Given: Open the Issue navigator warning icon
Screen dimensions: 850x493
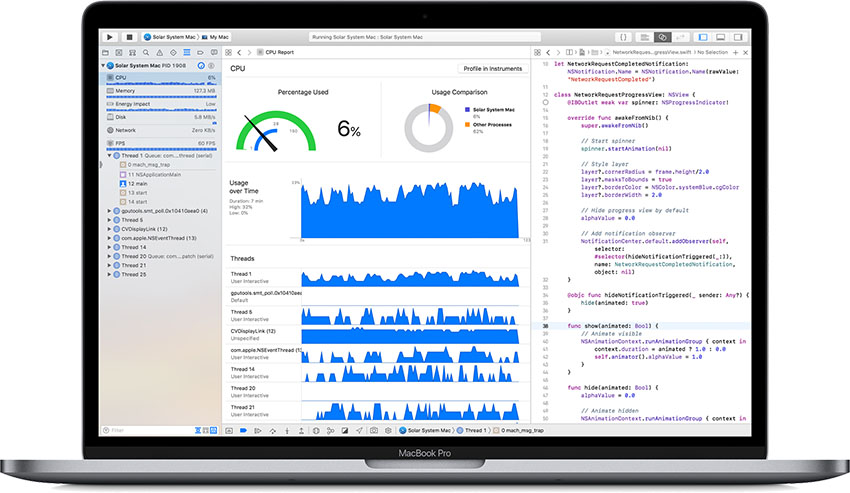Looking at the screenshot, I should (159, 53).
